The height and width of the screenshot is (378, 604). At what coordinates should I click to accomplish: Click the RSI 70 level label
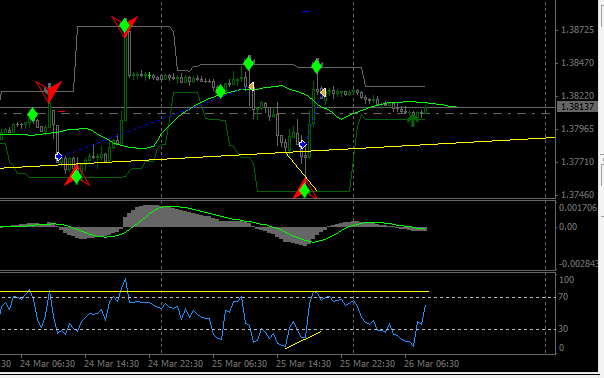point(563,297)
